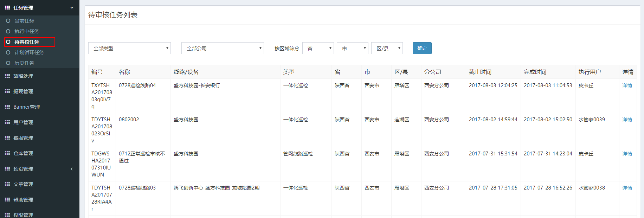Click the grid icon beside 提现管理
The width and height of the screenshot is (644, 218).
(7, 91)
